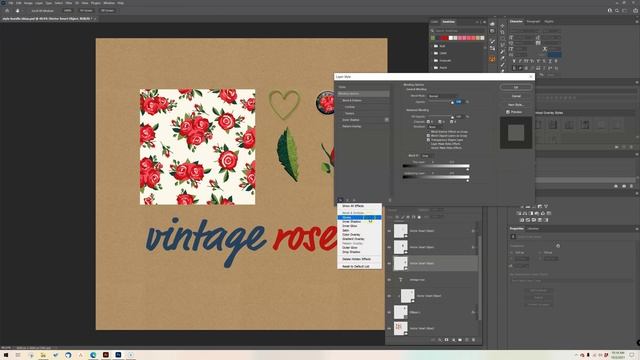Toggle Transparency Shapes Layer checkbox
Image resolution: width=640 pixels, height=360 pixels.
[428, 140]
